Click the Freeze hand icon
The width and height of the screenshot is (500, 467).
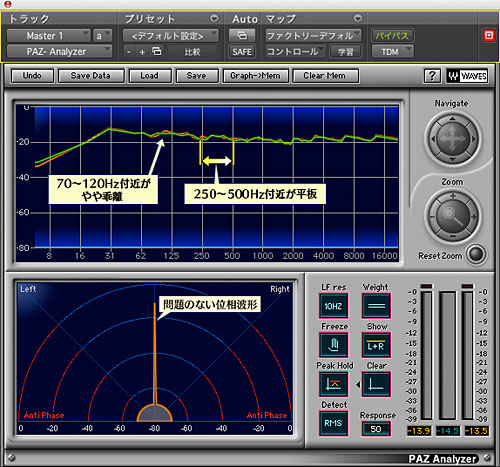[333, 345]
